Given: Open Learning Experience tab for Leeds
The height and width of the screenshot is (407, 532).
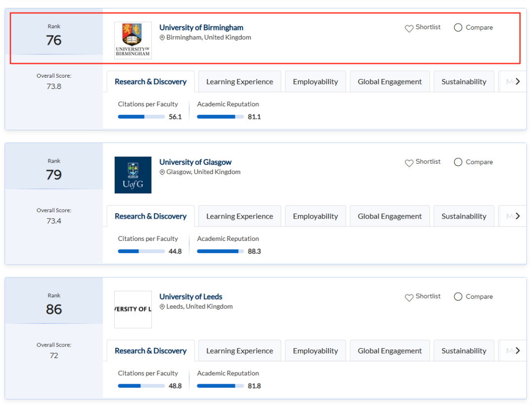Looking at the screenshot, I should coord(239,351).
